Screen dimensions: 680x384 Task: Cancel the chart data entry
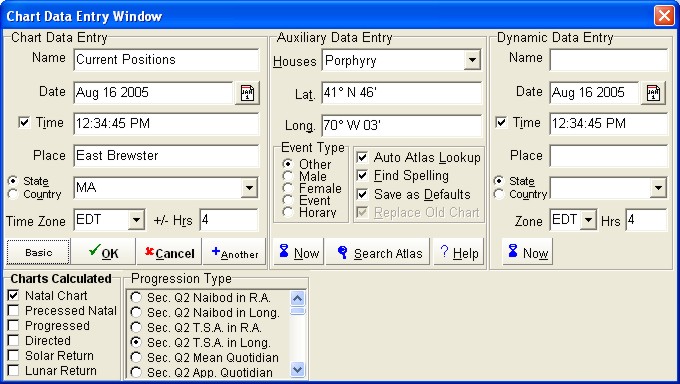point(169,252)
